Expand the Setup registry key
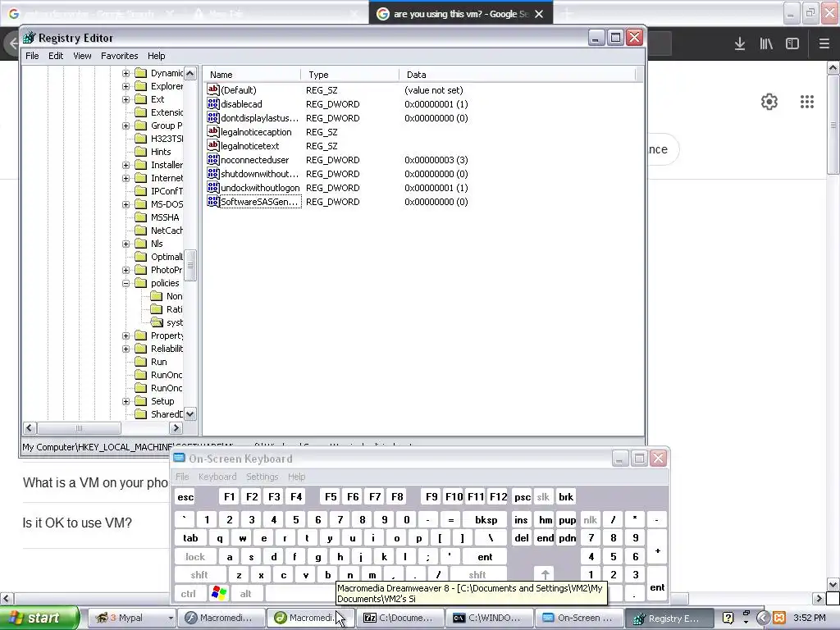 click(126, 401)
